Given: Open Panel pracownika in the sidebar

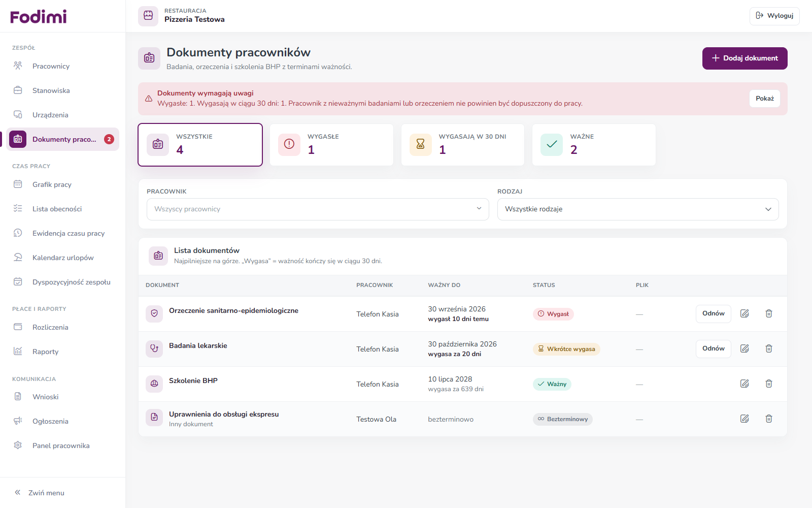Looking at the screenshot, I should 63,446.
